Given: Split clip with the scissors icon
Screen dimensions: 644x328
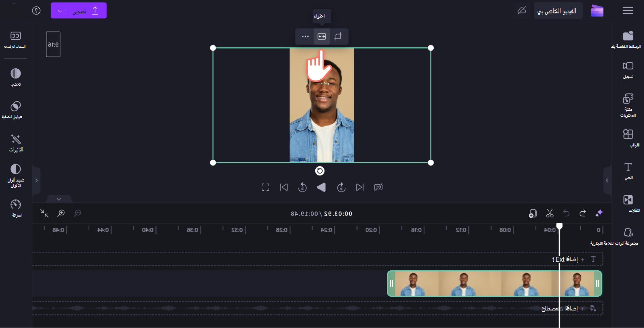Looking at the screenshot, I should click(x=550, y=213).
